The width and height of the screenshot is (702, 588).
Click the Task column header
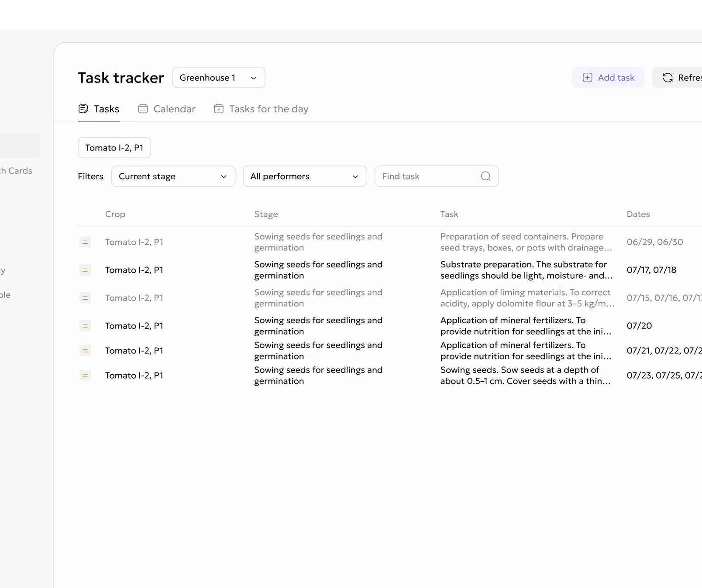(449, 214)
